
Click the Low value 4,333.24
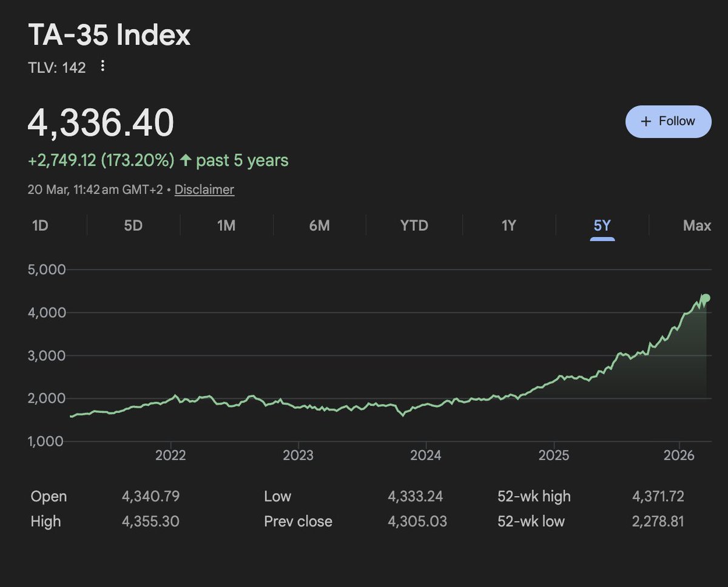click(x=416, y=497)
